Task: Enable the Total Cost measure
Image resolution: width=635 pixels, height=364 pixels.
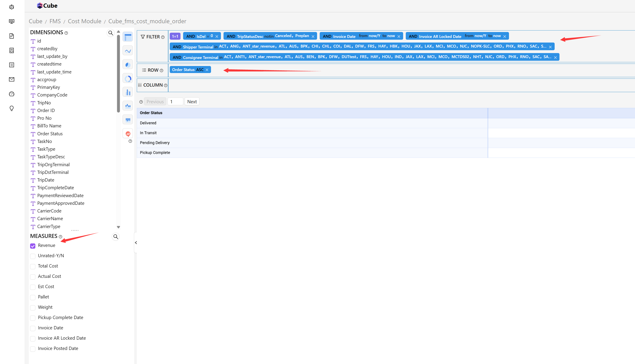Action: tap(32, 266)
